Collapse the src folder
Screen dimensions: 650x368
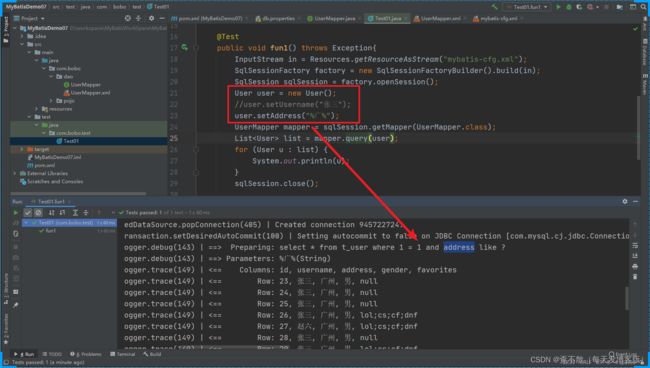[x=22, y=44]
